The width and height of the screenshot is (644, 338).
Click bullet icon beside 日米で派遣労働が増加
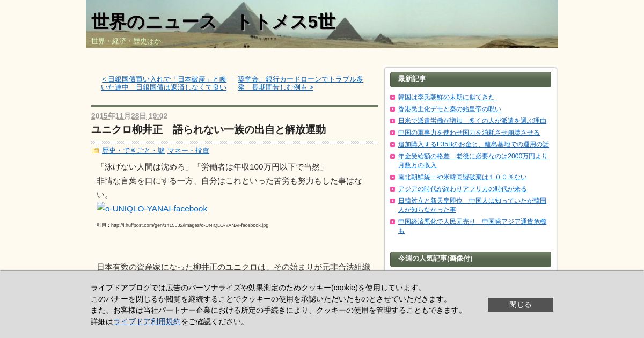click(x=393, y=121)
